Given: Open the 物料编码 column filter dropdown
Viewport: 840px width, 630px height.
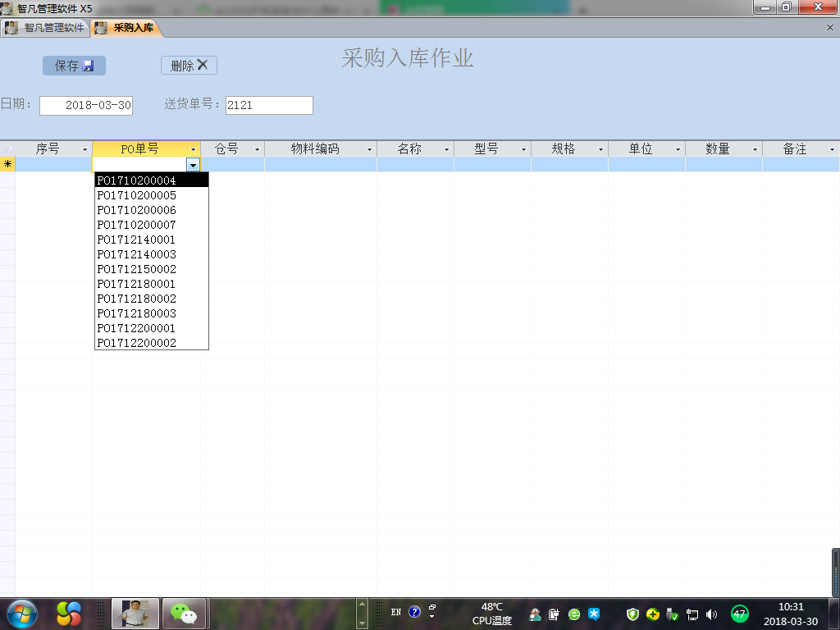Looking at the screenshot, I should click(x=369, y=149).
